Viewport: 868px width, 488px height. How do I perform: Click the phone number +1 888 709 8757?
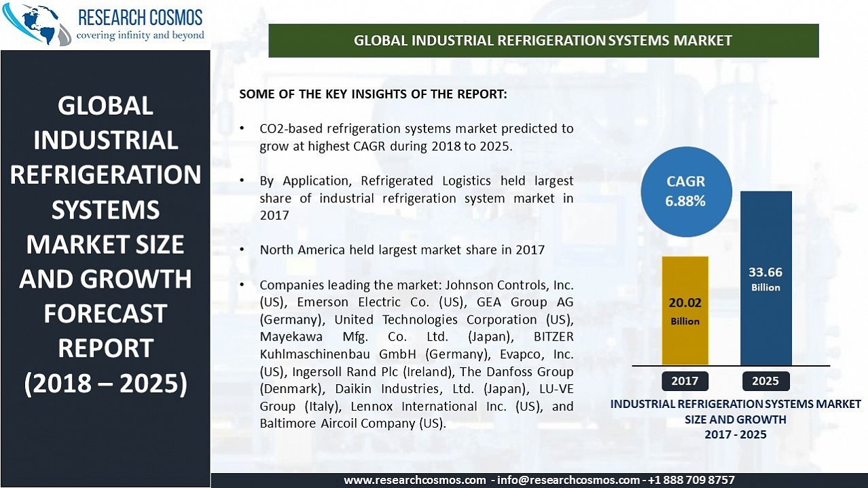click(691, 480)
